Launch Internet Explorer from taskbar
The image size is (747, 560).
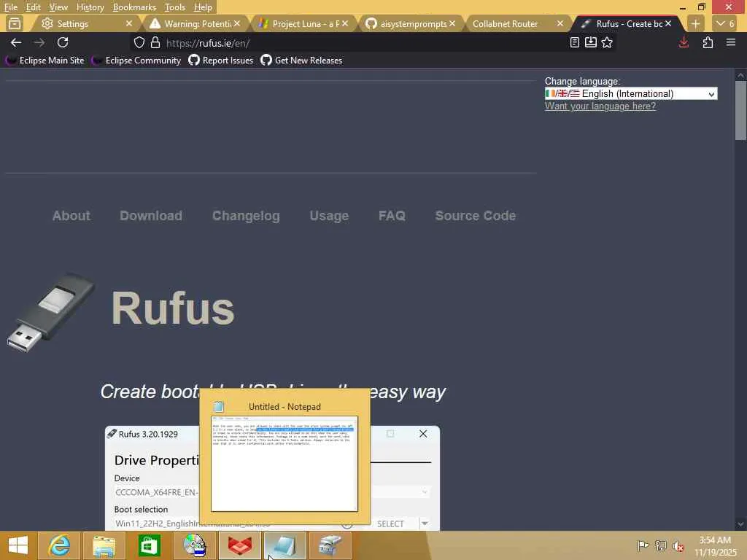(x=58, y=545)
